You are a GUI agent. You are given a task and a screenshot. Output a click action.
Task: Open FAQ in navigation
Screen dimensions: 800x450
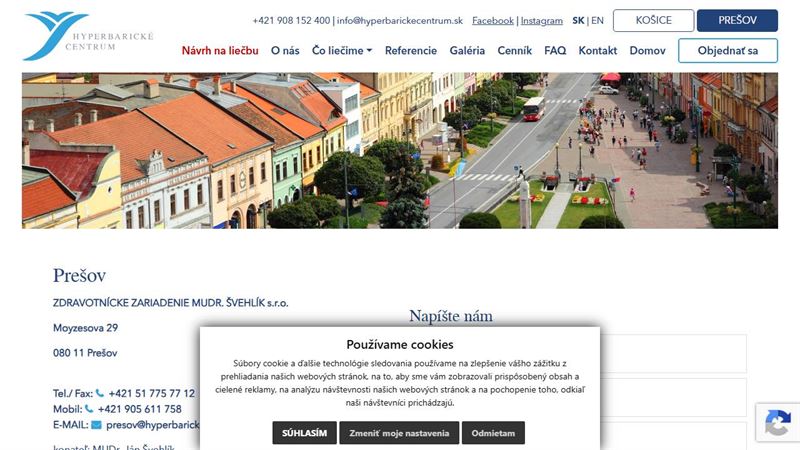click(x=555, y=51)
